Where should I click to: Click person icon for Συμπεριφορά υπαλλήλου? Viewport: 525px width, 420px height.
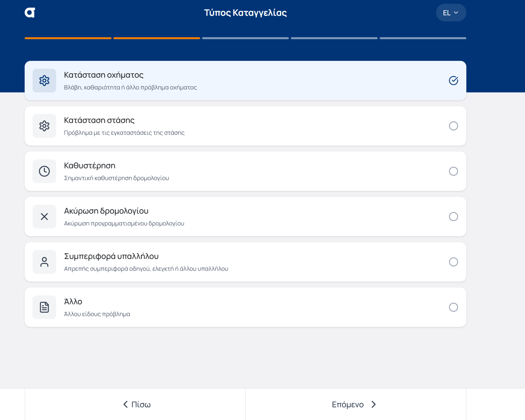[x=44, y=262]
